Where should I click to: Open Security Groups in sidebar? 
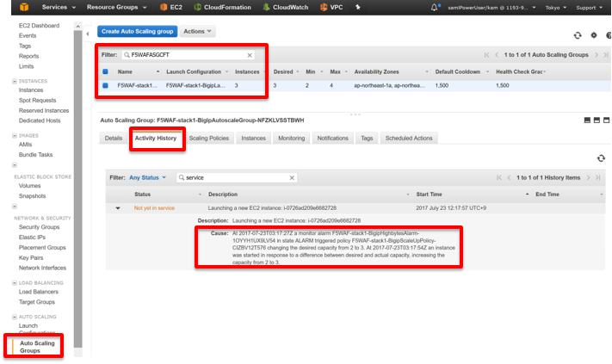(39, 227)
